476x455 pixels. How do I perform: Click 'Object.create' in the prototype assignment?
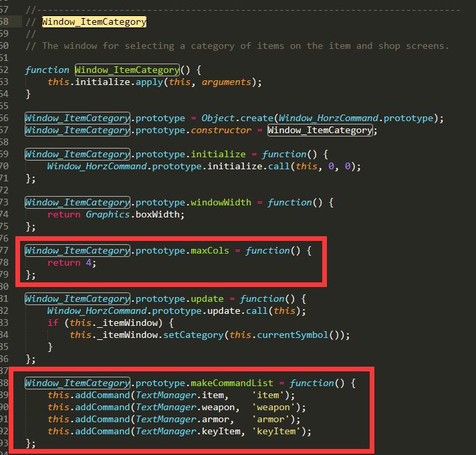pyautogui.click(x=237, y=118)
